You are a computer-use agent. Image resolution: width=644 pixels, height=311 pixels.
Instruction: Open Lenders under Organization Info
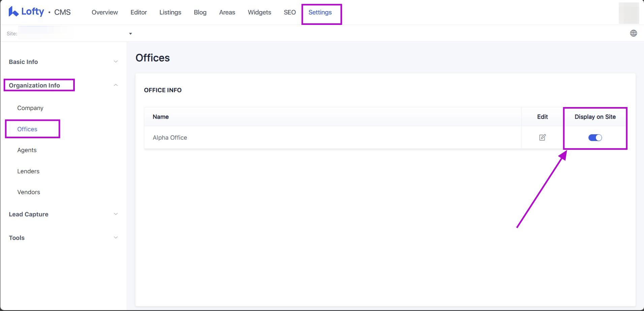[x=28, y=171]
